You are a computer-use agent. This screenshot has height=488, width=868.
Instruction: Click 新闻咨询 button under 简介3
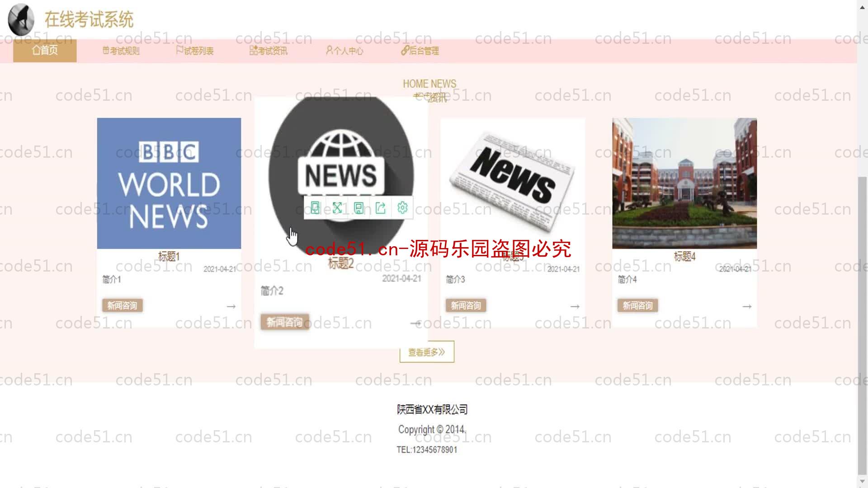pyautogui.click(x=466, y=305)
